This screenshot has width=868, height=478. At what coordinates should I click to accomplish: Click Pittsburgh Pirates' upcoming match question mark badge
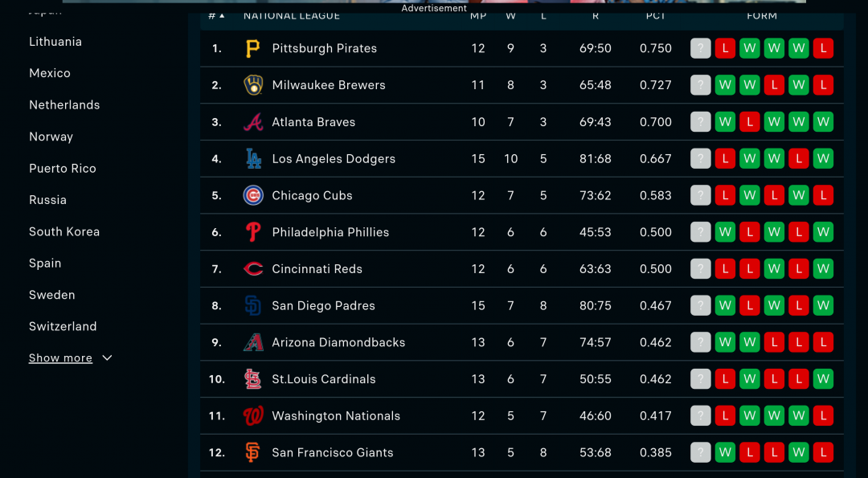click(x=700, y=49)
